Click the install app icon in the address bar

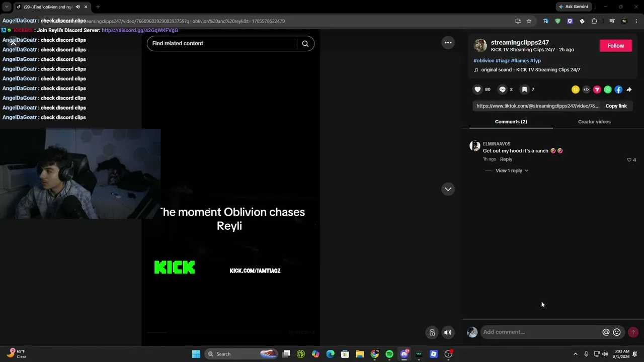[518, 21]
